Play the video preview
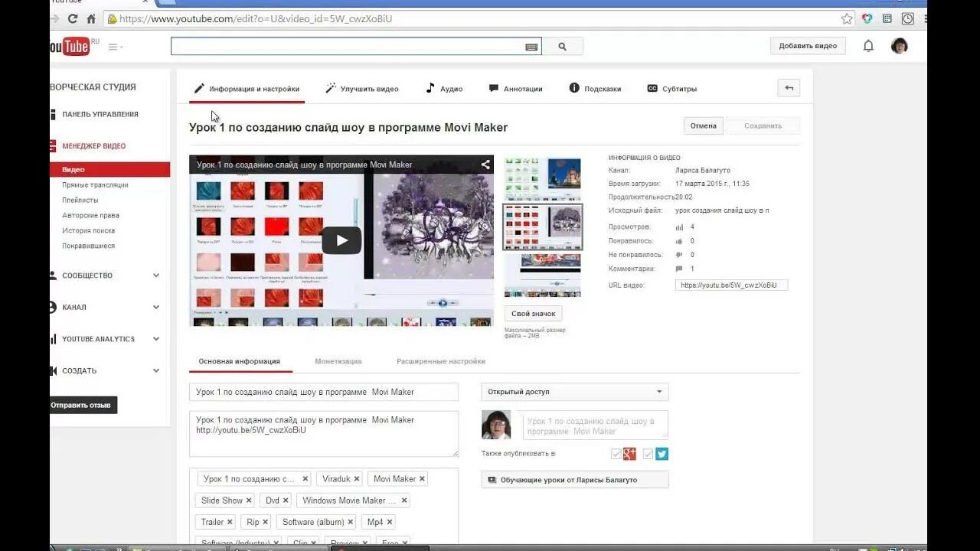Image resolution: width=980 pixels, height=551 pixels. pos(341,240)
